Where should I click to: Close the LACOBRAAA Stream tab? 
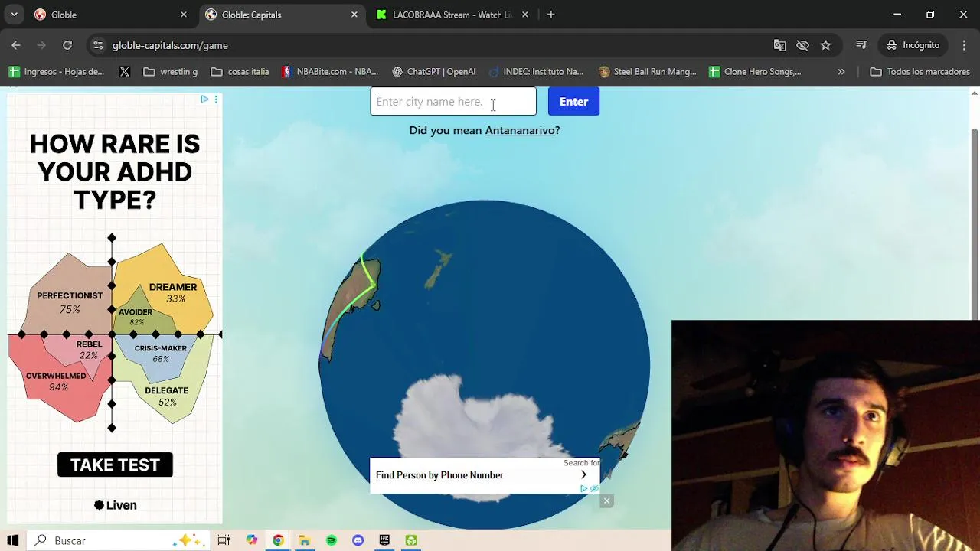click(x=524, y=15)
